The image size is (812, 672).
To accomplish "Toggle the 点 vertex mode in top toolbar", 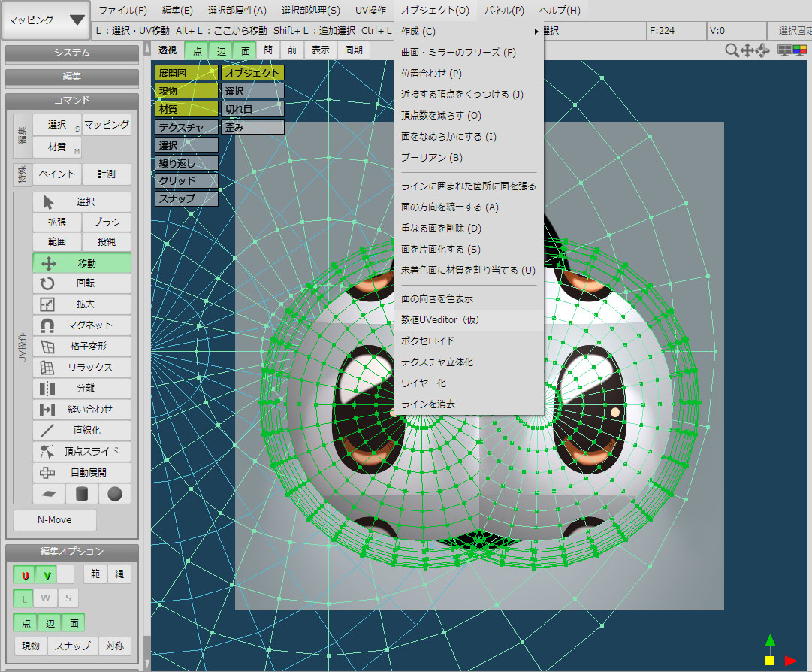I will (x=197, y=51).
